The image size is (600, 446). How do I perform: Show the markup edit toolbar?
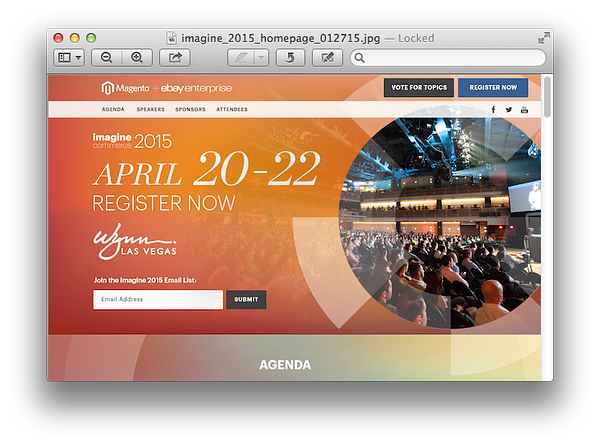pyautogui.click(x=327, y=58)
